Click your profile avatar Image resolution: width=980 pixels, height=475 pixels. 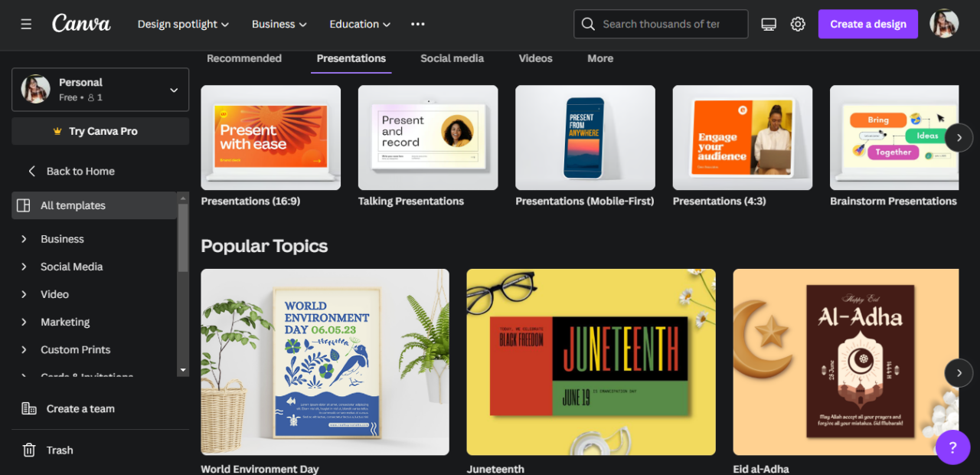tap(944, 23)
